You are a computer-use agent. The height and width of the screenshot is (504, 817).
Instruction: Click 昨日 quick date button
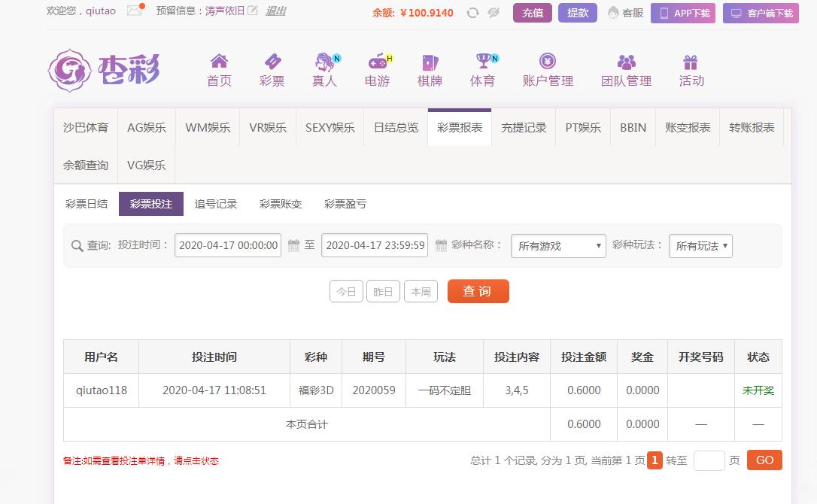pyautogui.click(x=383, y=291)
